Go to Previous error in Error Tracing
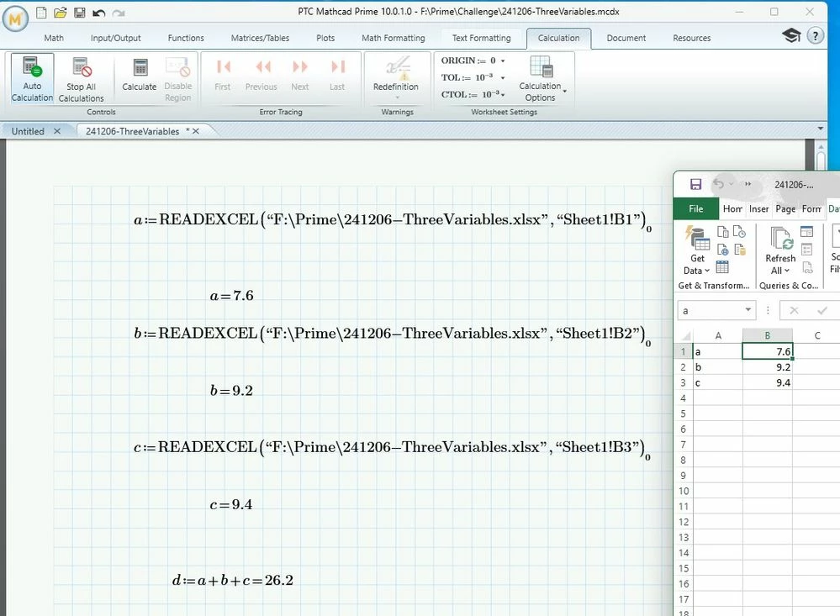This screenshot has width=840, height=616. 262,75
